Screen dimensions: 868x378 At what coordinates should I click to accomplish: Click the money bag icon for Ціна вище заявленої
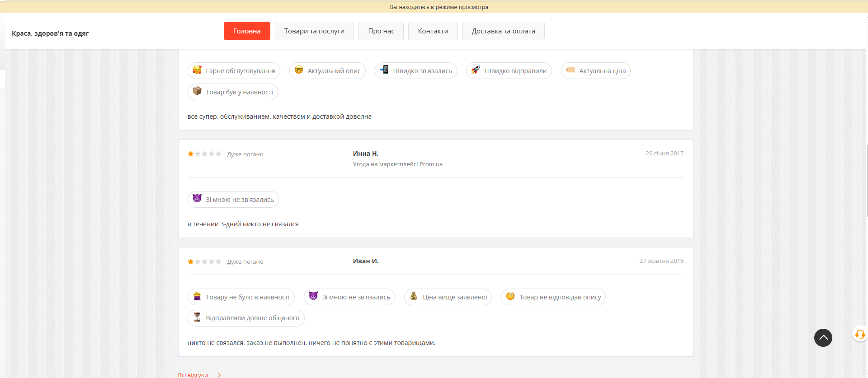point(414,296)
